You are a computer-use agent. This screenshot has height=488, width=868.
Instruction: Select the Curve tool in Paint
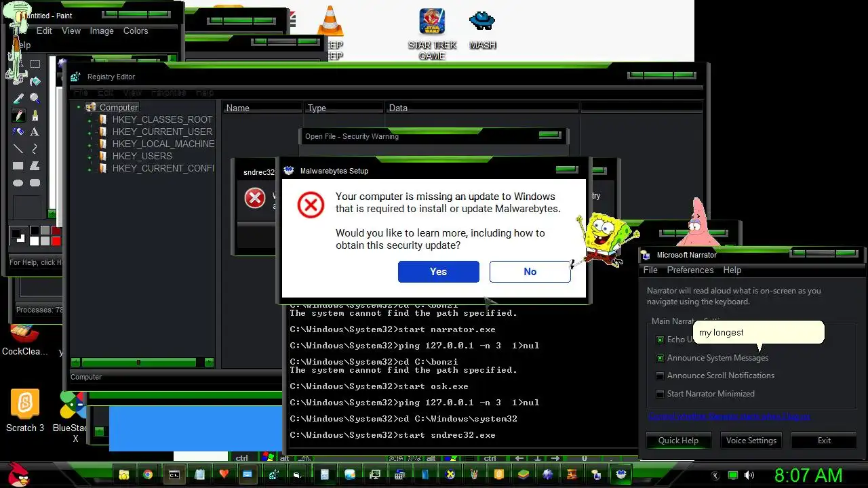pos(35,149)
